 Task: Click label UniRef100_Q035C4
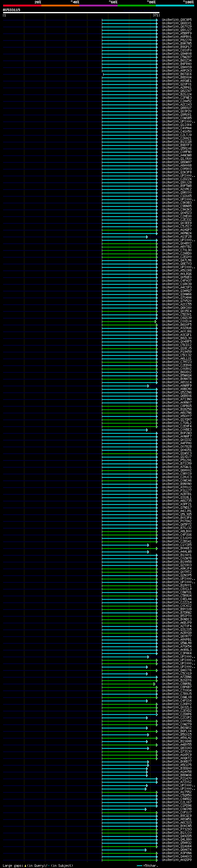(x=176, y=311)
